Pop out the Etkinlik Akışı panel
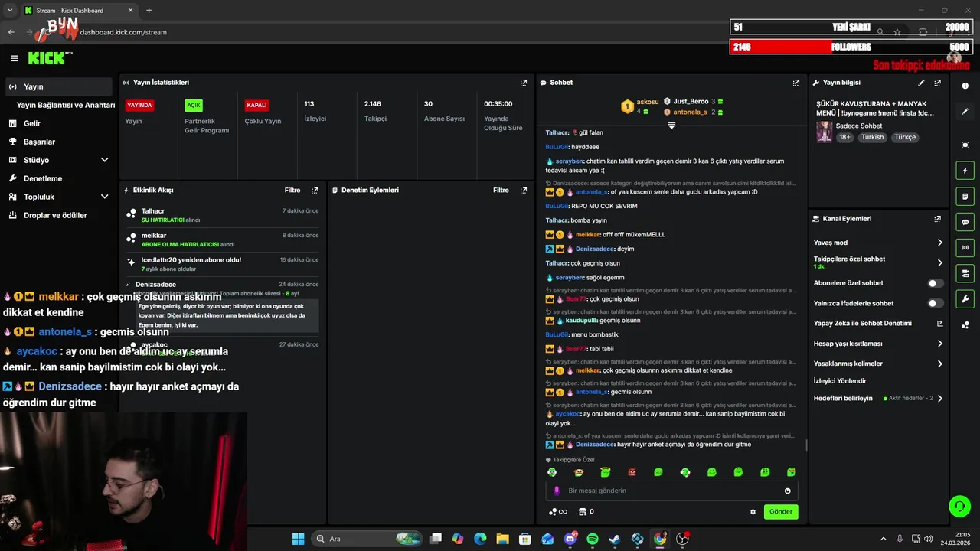This screenshot has width=980, height=551. (315, 190)
